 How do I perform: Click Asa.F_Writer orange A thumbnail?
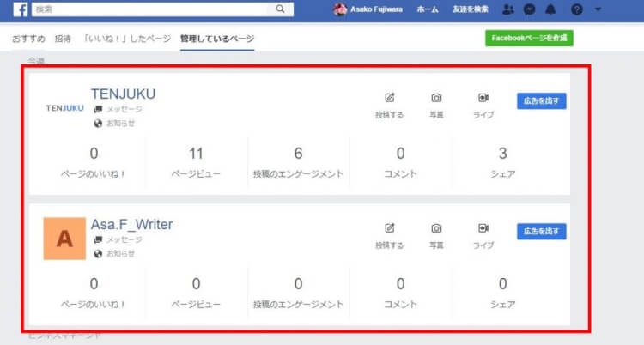(x=64, y=239)
